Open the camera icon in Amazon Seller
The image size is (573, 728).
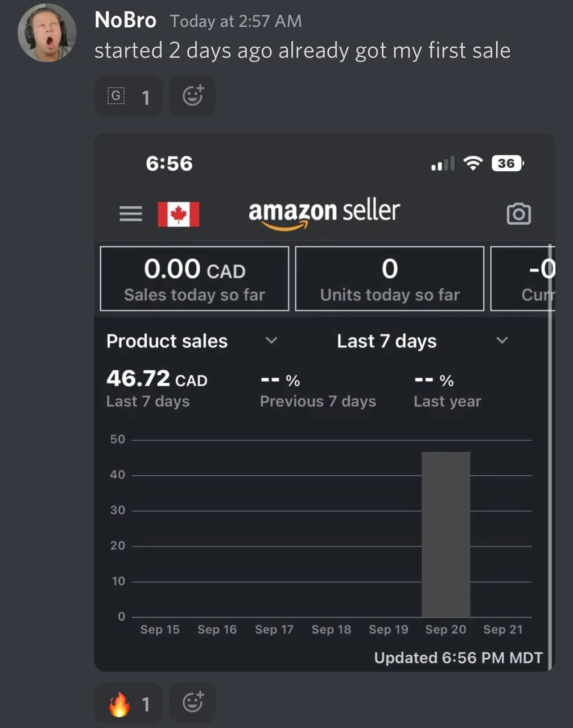tap(518, 214)
